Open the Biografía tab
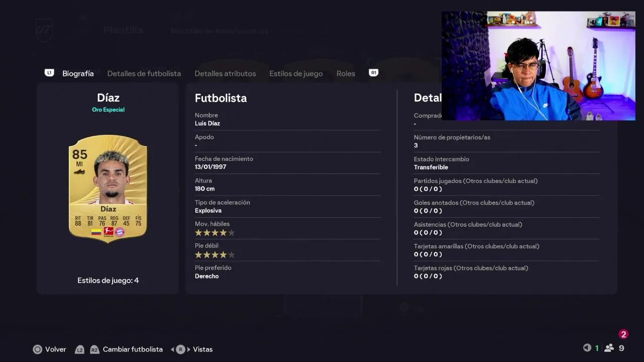Image resolution: width=644 pixels, height=362 pixels. (x=78, y=73)
